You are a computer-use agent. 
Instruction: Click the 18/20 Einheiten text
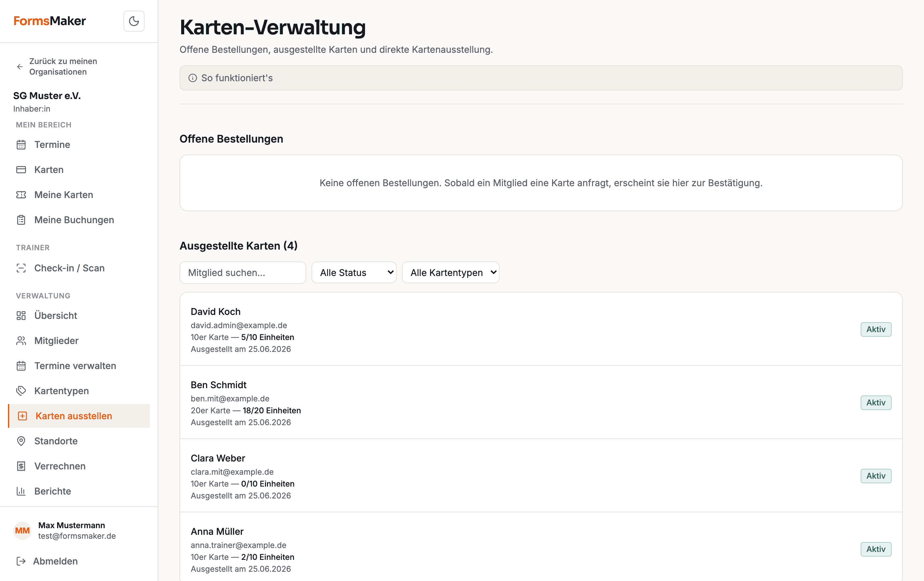[272, 410]
